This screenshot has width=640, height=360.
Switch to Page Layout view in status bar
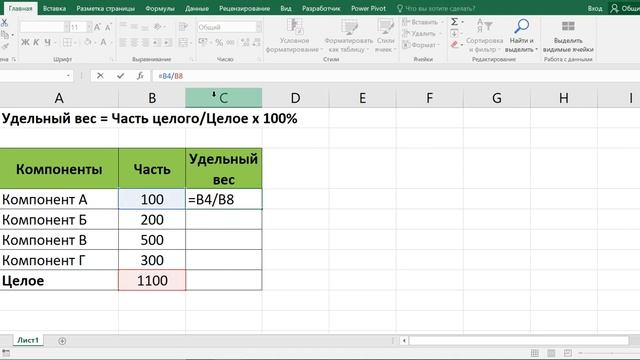click(x=551, y=353)
